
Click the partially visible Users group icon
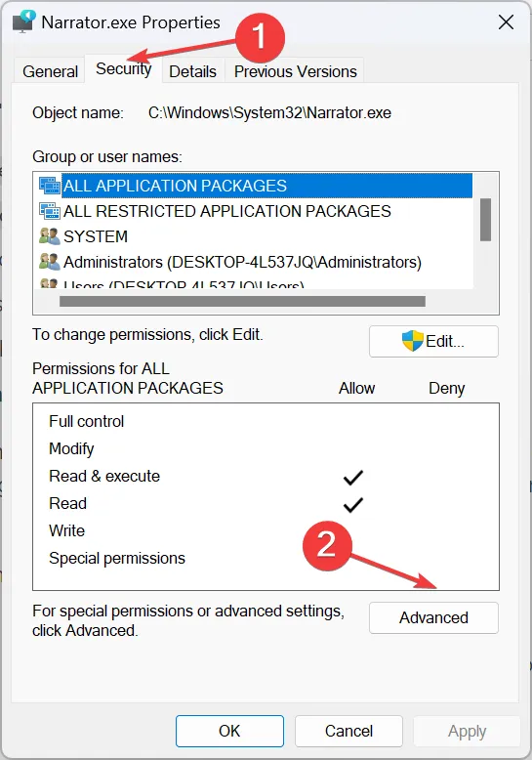(50, 283)
